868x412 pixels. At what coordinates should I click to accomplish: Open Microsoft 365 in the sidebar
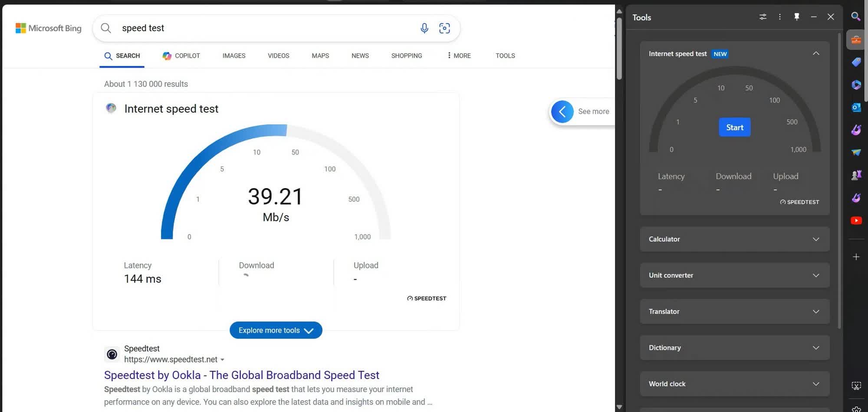856,85
